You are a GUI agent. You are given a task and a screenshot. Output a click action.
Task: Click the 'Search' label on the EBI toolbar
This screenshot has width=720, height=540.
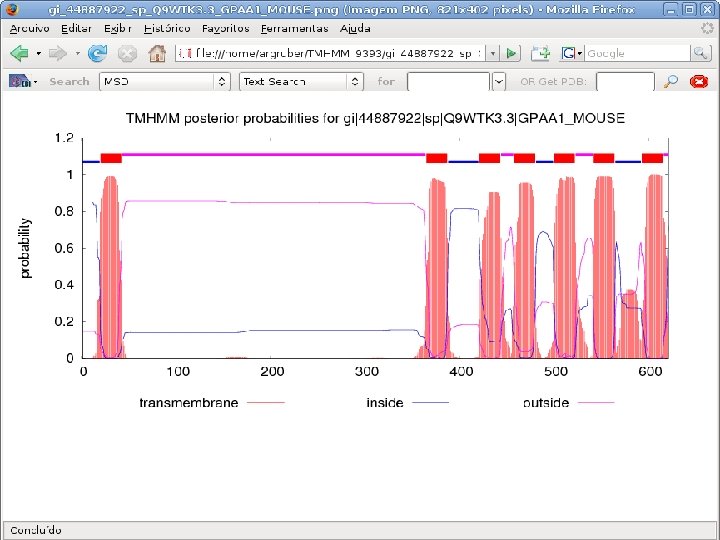[69, 81]
